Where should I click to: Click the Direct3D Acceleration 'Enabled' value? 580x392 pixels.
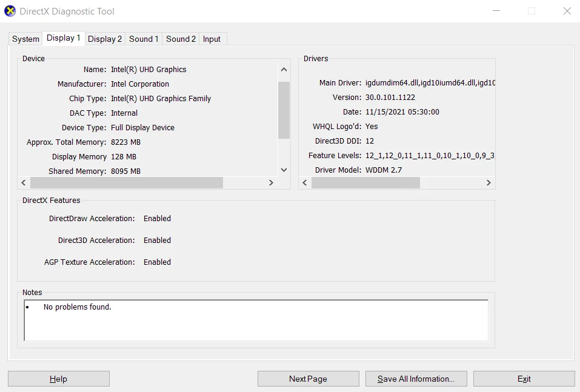coord(157,241)
